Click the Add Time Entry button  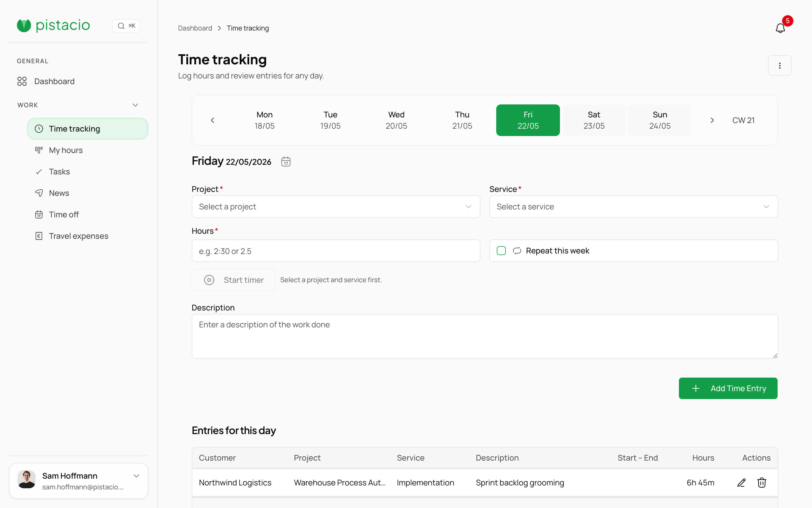[x=728, y=388]
